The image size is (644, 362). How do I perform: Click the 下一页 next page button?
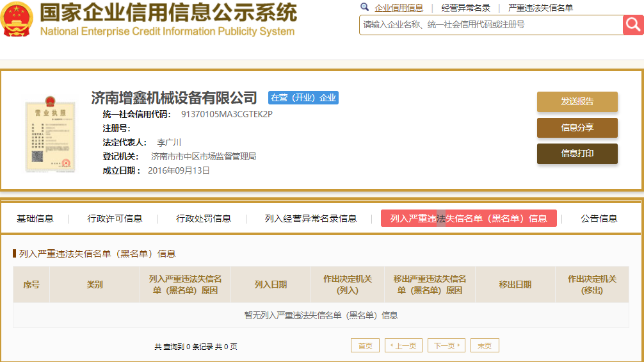446,346
